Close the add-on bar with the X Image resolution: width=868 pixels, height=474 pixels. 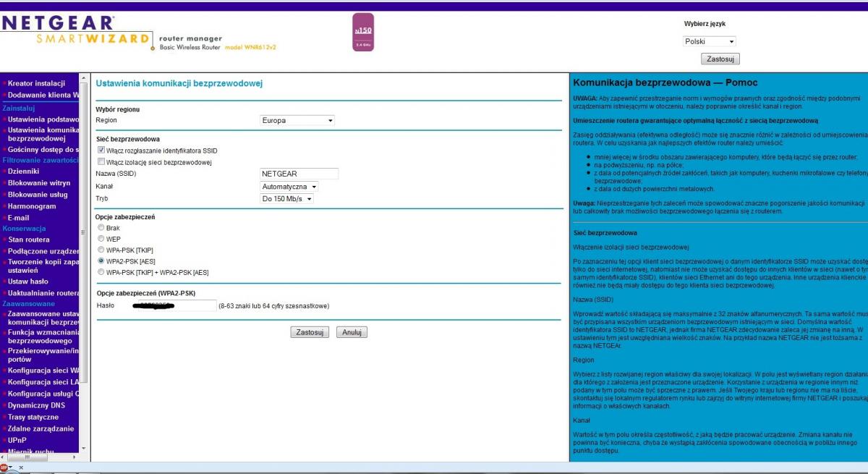(x=21, y=468)
